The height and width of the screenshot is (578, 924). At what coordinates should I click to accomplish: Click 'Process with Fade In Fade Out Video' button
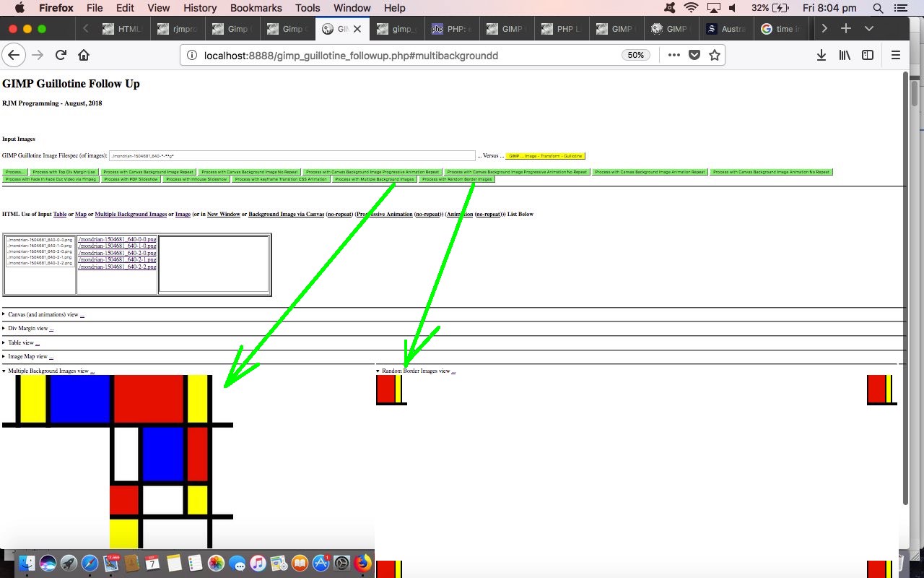click(51, 179)
